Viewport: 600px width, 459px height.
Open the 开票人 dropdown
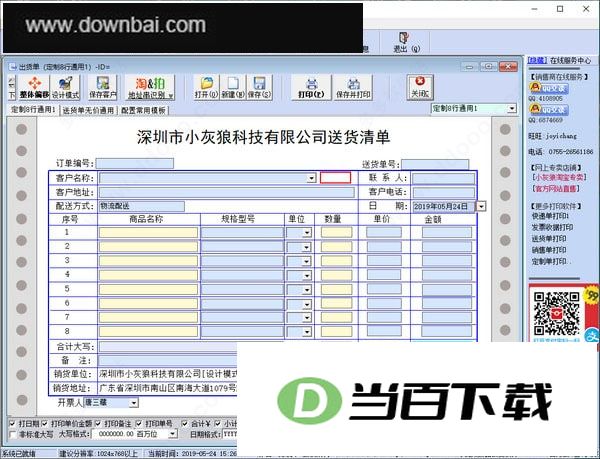coord(133,403)
